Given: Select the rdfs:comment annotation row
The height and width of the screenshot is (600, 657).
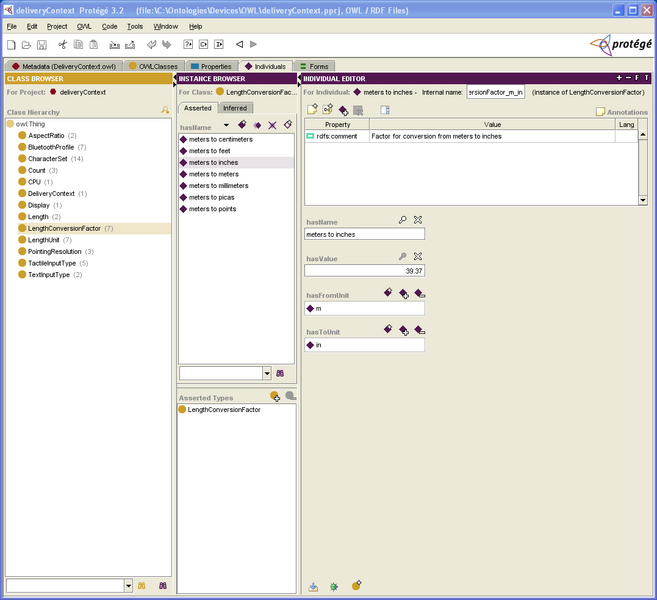Looking at the screenshot, I should click(471, 136).
